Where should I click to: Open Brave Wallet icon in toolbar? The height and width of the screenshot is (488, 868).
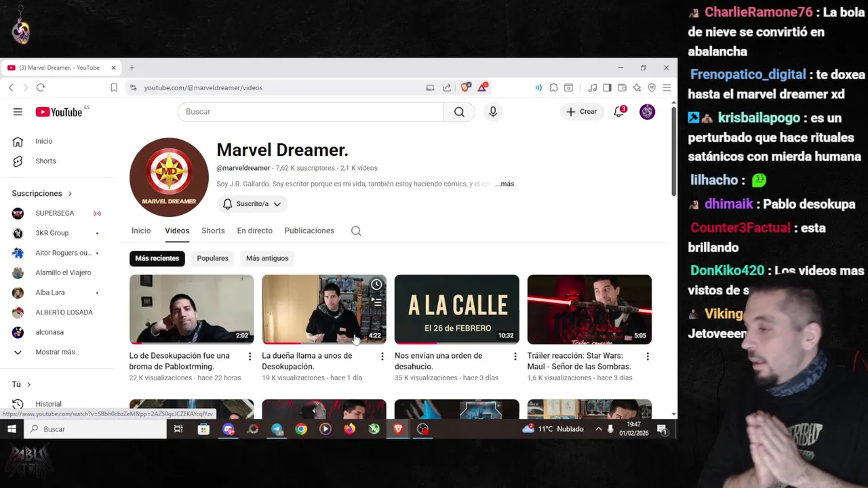622,87
